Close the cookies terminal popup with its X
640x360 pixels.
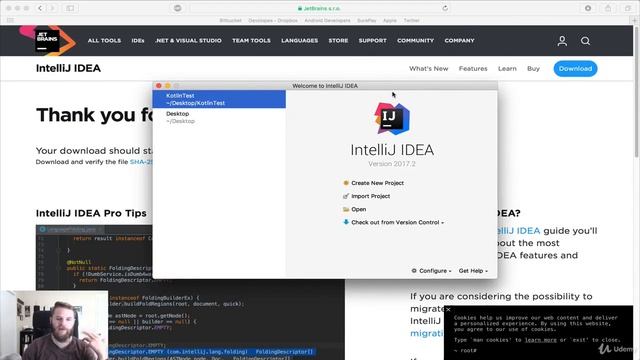coord(448,310)
